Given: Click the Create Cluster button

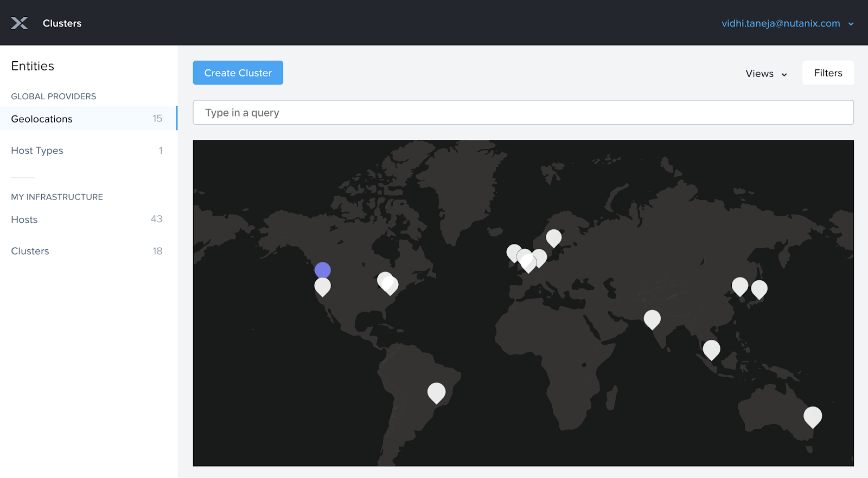Looking at the screenshot, I should pyautogui.click(x=238, y=73).
